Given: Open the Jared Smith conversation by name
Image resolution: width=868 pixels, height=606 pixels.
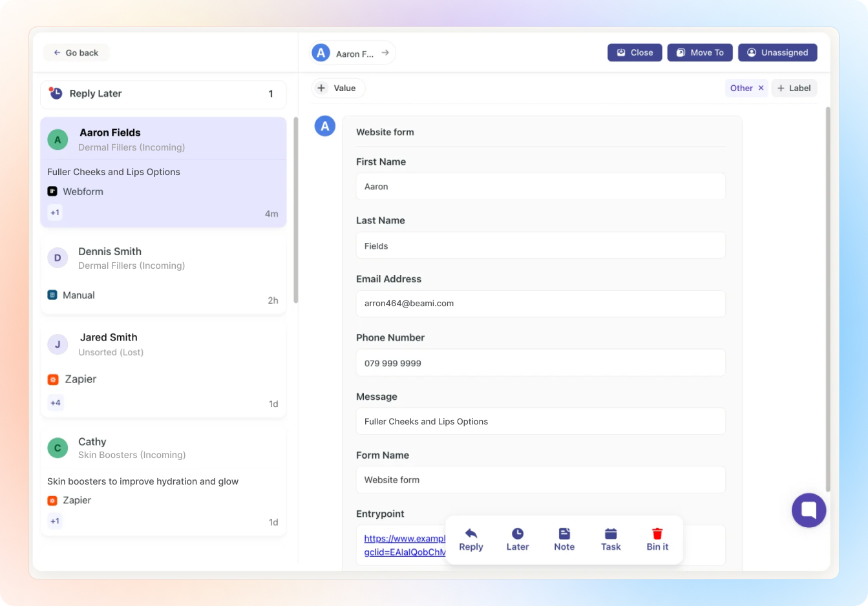Looking at the screenshot, I should click(x=109, y=337).
